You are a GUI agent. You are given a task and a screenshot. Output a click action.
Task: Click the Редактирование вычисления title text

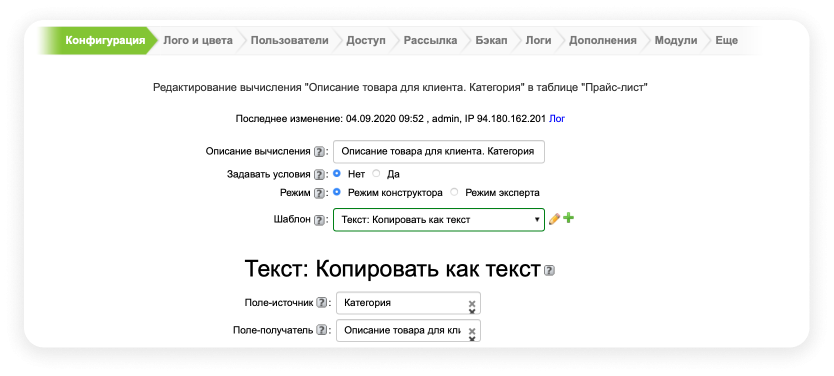[400, 88]
